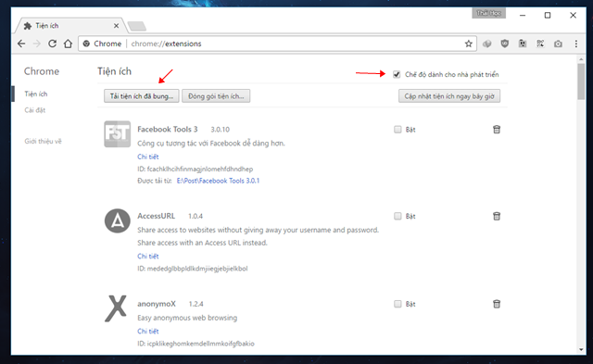Click the Facebook Tools 3 FST logo

click(118, 133)
